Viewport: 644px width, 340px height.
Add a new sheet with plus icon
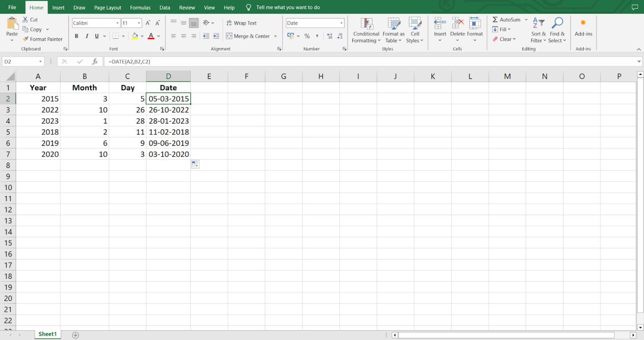point(75,335)
